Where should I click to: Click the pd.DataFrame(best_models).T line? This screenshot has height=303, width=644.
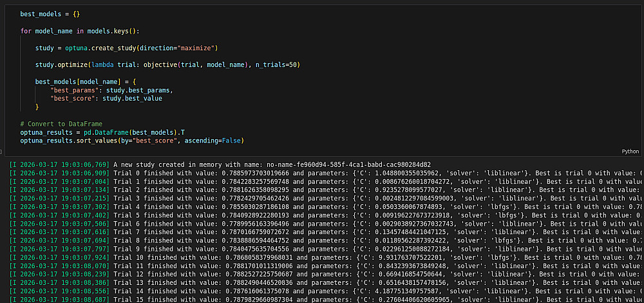92,132
